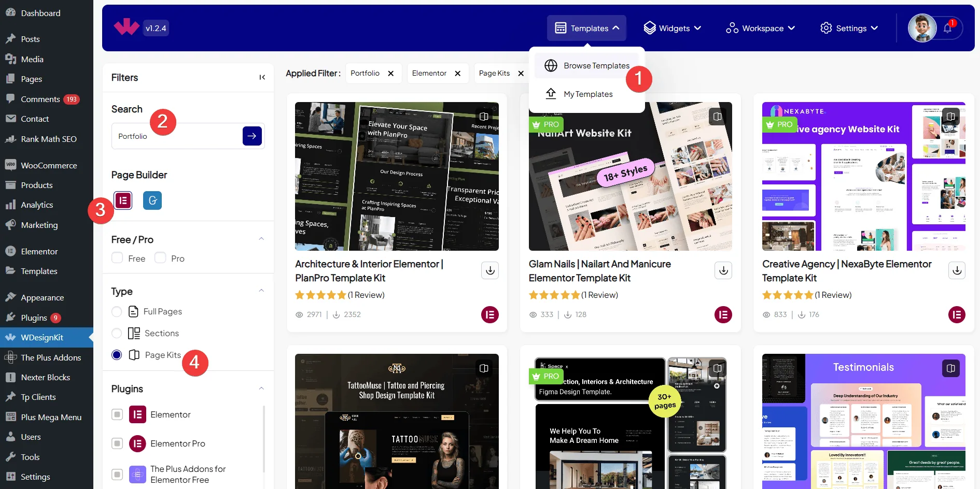Click the WDesignKit logo next to v1.2.4
Screen dimensions: 980x489
pos(126,27)
